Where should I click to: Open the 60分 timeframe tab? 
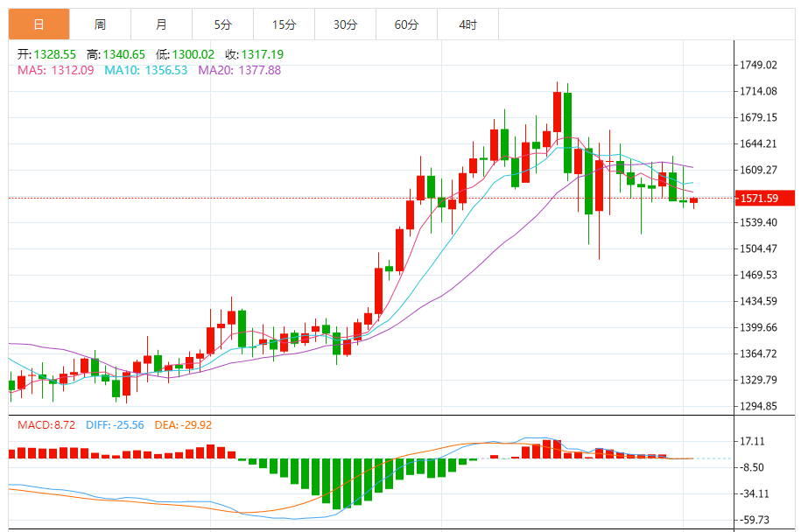406,24
